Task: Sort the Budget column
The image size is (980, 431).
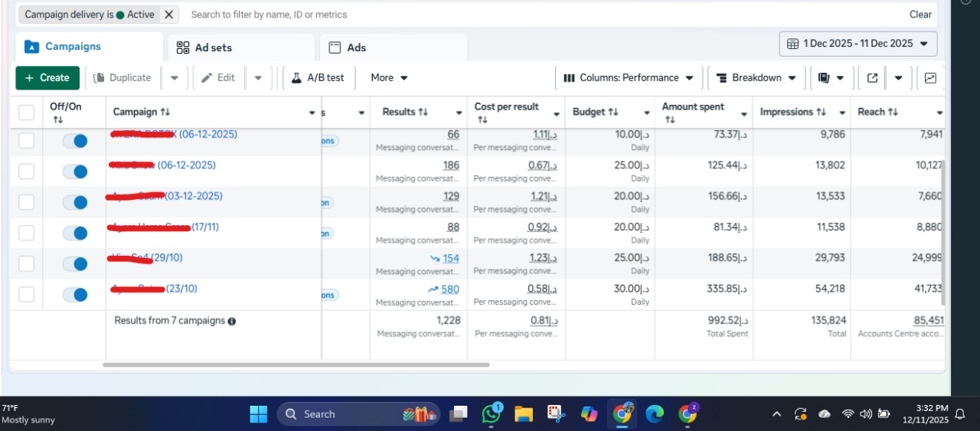Action: [613, 113]
